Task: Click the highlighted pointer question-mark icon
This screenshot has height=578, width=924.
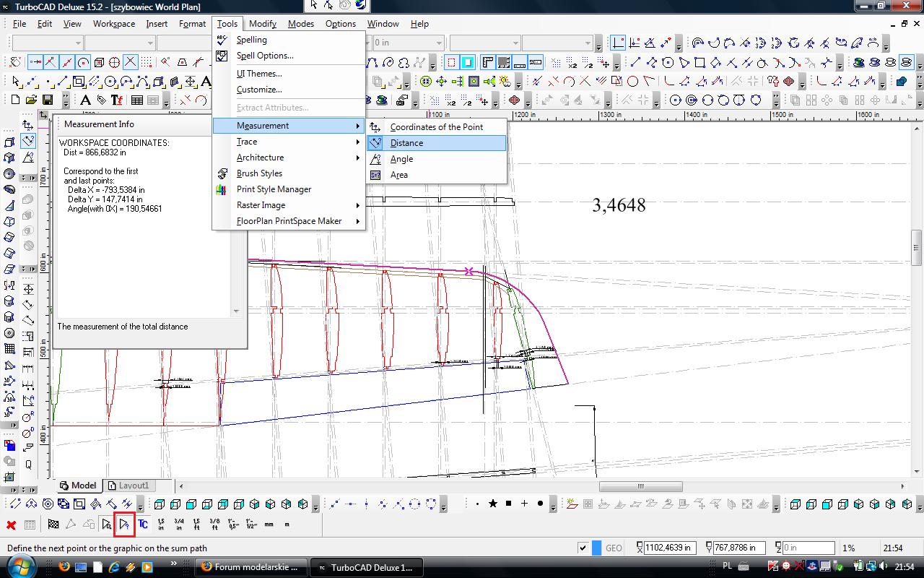Action: [124, 525]
